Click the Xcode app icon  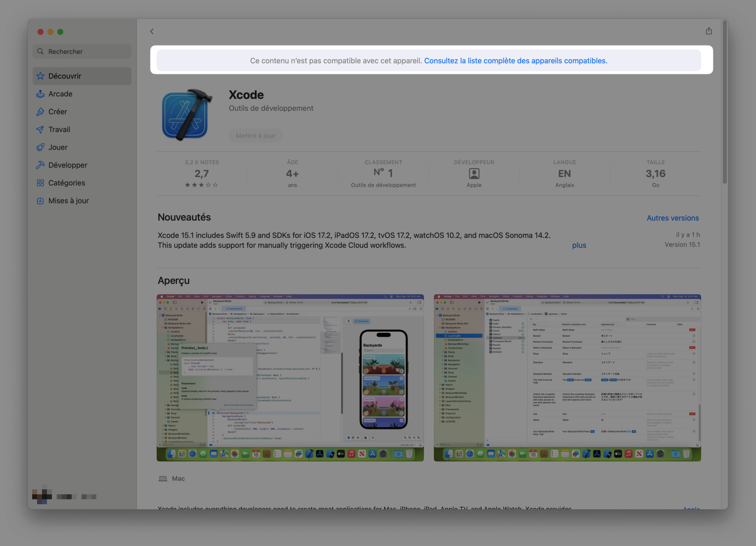[x=187, y=115]
